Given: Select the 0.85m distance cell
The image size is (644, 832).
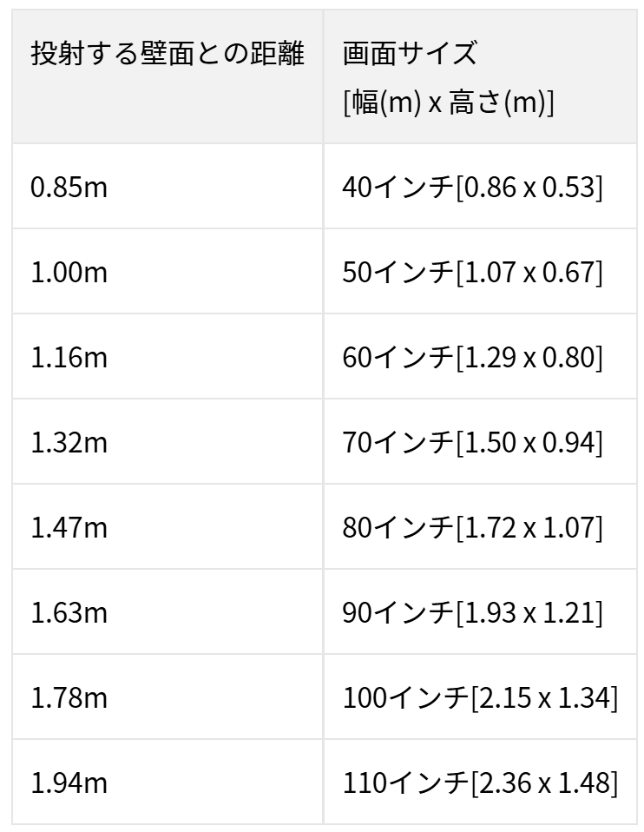Looking at the screenshot, I should point(69,187).
